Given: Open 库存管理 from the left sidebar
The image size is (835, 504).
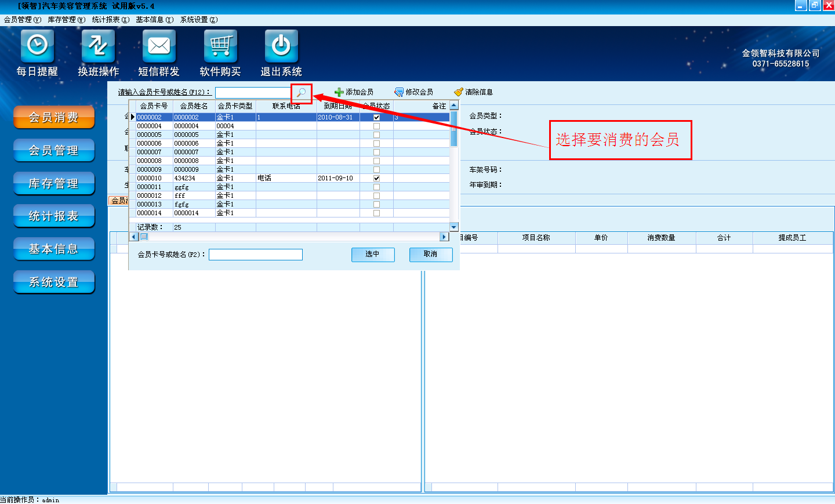Looking at the screenshot, I should (54, 184).
